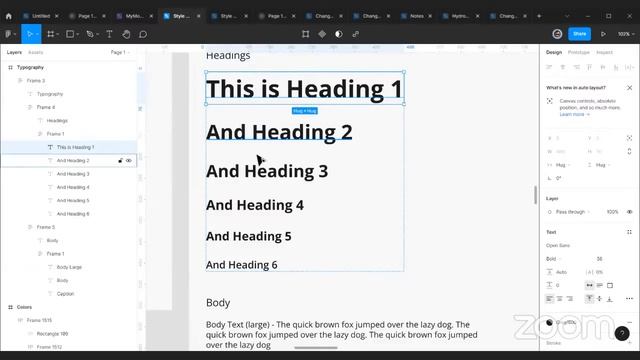Image resolution: width=640 pixels, height=360 pixels.
Task: Toggle layer visibility eye in Layer section
Action: pos(629,212)
